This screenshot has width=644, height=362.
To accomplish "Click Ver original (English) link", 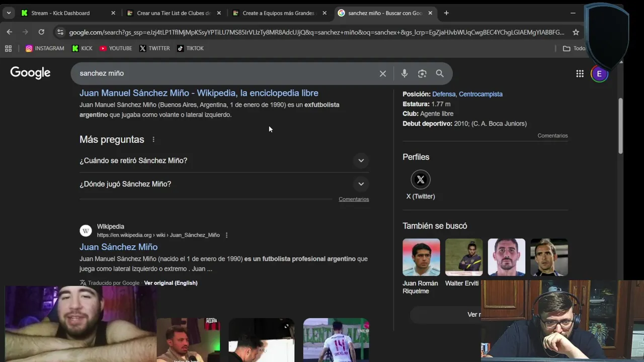I will coord(171,283).
